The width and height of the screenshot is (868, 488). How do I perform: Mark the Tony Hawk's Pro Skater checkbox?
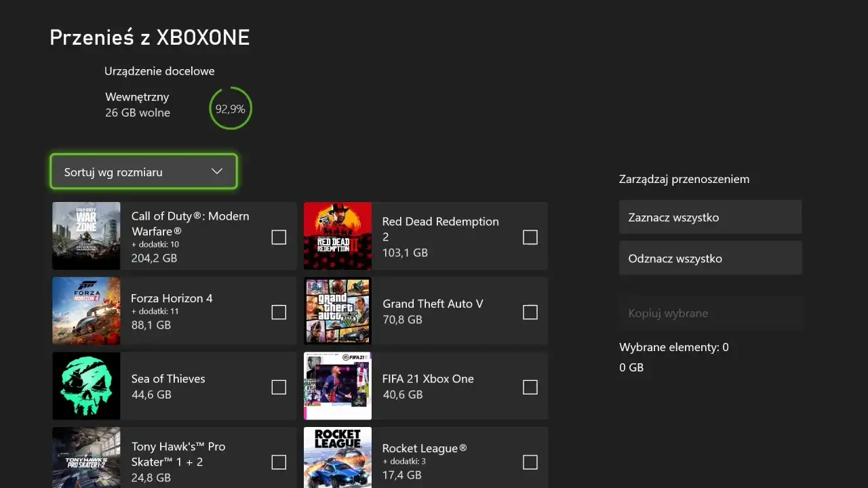point(279,462)
